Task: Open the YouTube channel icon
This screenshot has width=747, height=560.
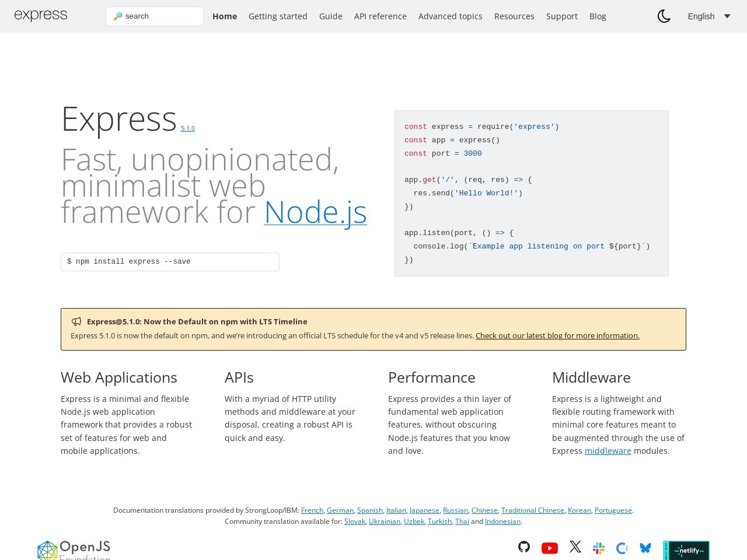Action: click(x=550, y=548)
